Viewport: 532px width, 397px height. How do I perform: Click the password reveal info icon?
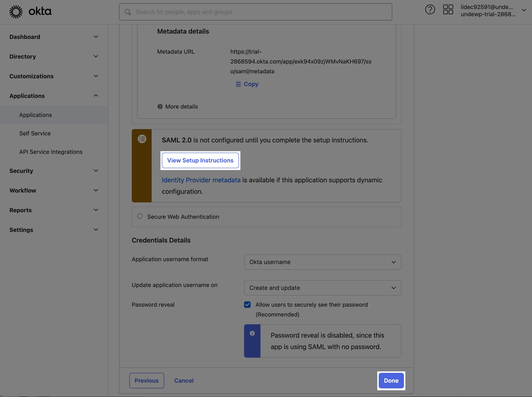point(252,333)
